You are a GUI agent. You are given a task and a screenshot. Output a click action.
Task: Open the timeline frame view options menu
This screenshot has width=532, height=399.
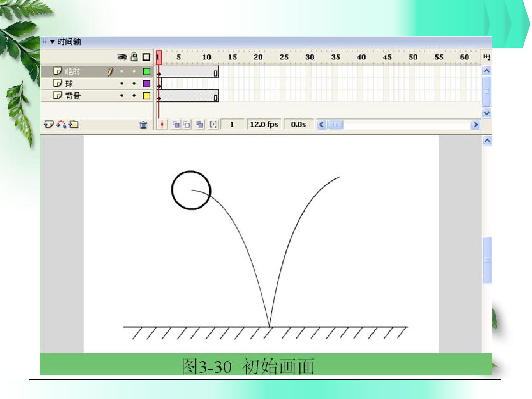coord(487,57)
